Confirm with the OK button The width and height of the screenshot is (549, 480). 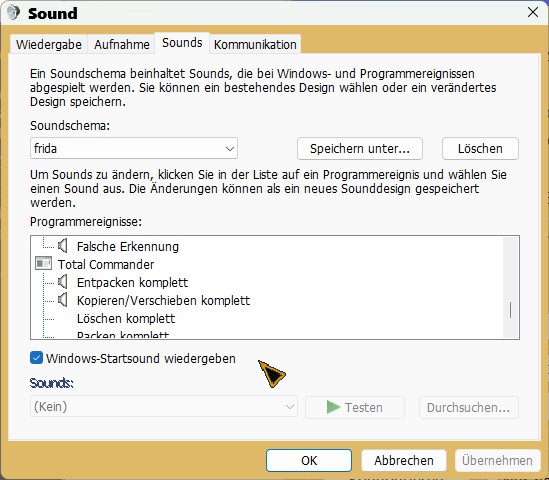(309, 460)
